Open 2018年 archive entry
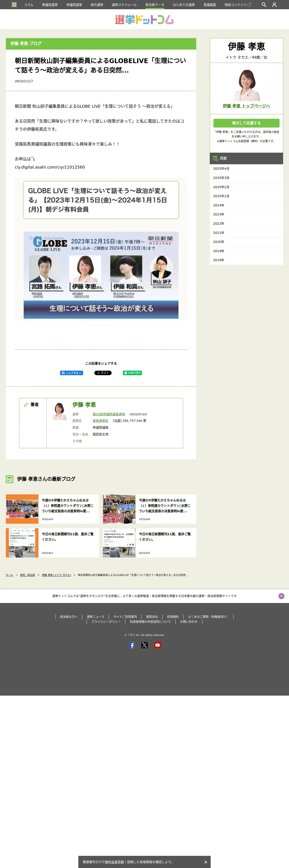 tap(246, 260)
